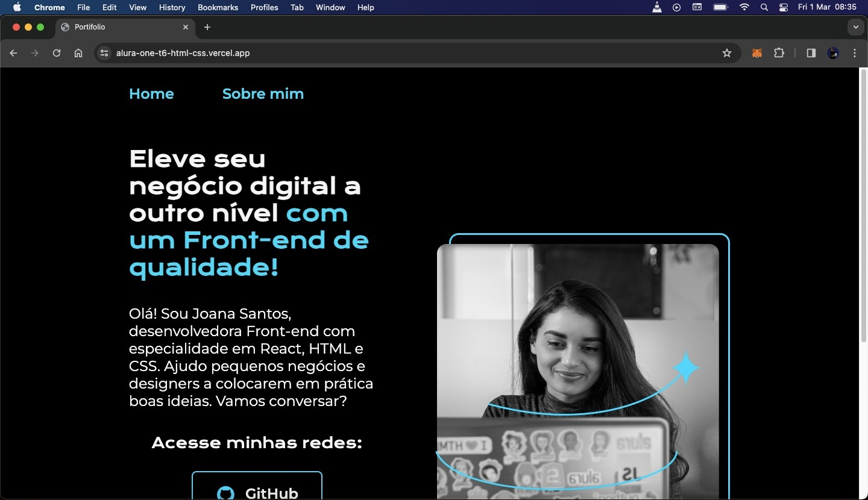This screenshot has height=500, width=868.
Task: Select the Portifolio browser tab
Action: pyautogui.click(x=125, y=27)
